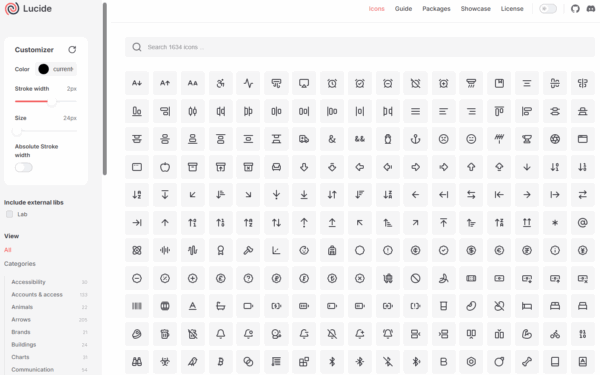
Task: Open the Charts category
Action: [20, 357]
